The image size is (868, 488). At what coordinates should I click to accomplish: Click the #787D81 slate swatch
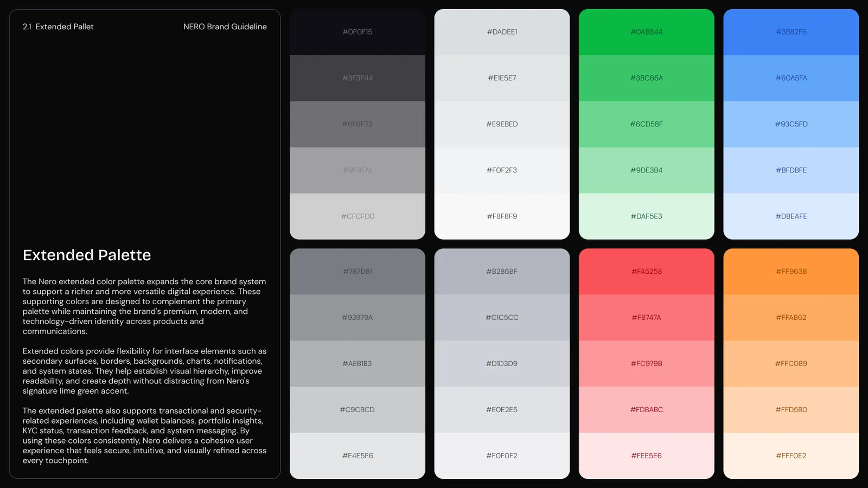(x=358, y=272)
